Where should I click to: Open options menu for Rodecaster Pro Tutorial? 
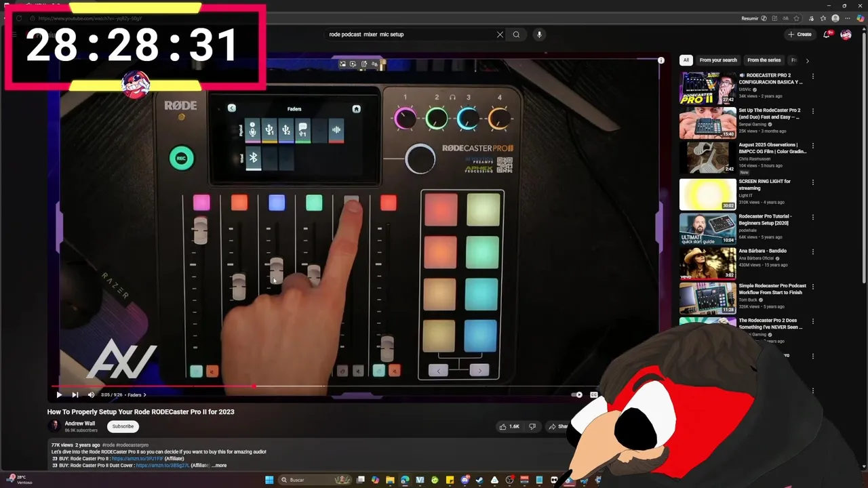pos(812,218)
